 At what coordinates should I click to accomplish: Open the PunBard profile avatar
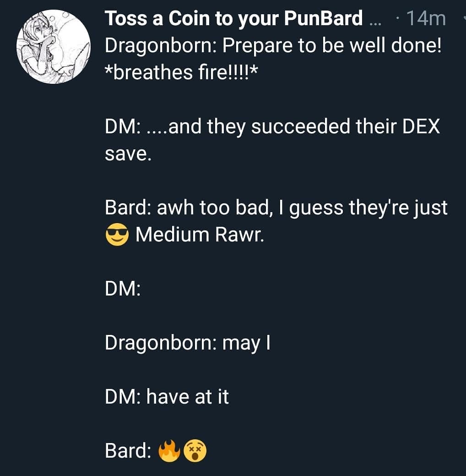(x=54, y=46)
